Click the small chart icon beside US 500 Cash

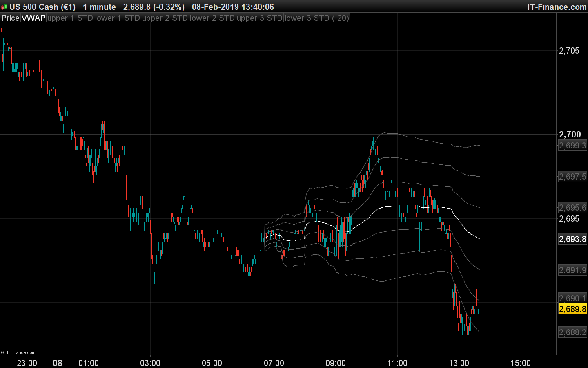(x=4, y=7)
